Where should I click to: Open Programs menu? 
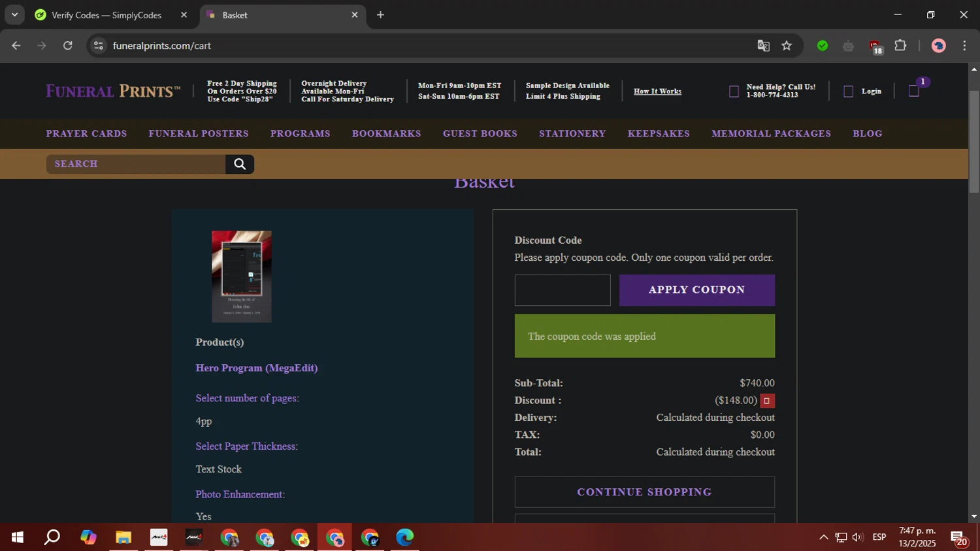(301, 133)
